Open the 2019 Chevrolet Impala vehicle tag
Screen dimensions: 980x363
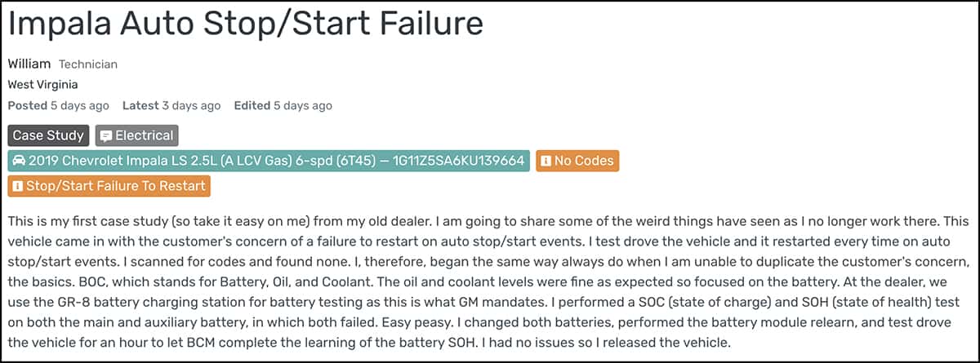pyautogui.click(x=269, y=161)
